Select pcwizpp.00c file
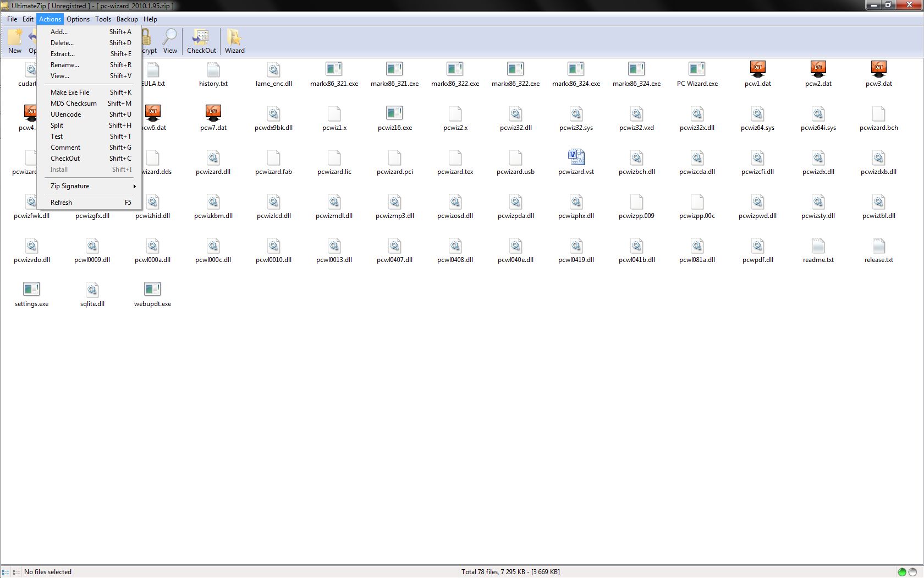Viewport: 924px width, 578px height. (x=697, y=206)
